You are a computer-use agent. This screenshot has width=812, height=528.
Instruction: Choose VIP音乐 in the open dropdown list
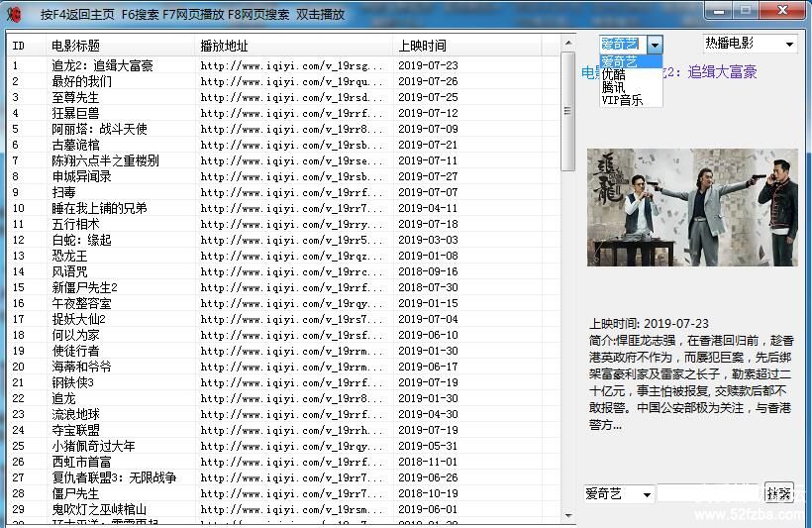[631, 100]
